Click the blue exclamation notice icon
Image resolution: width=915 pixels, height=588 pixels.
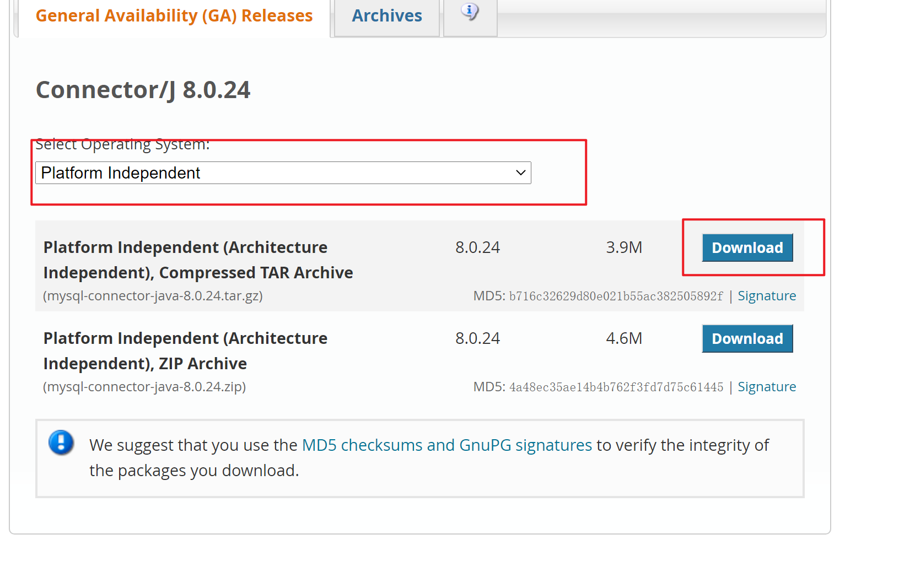(x=61, y=443)
